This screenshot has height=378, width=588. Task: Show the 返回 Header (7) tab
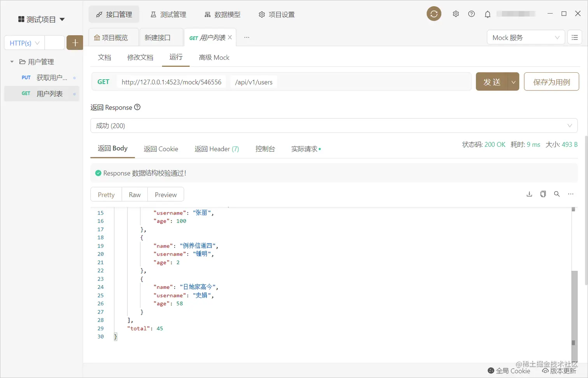pyautogui.click(x=217, y=149)
